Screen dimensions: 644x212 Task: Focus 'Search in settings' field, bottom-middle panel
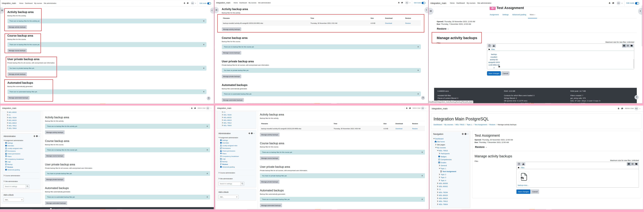click(229, 184)
